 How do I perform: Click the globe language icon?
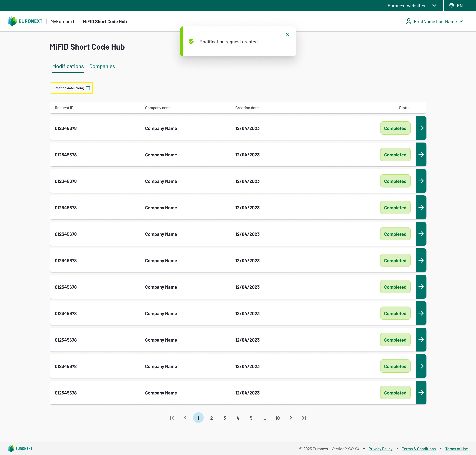click(x=451, y=5)
